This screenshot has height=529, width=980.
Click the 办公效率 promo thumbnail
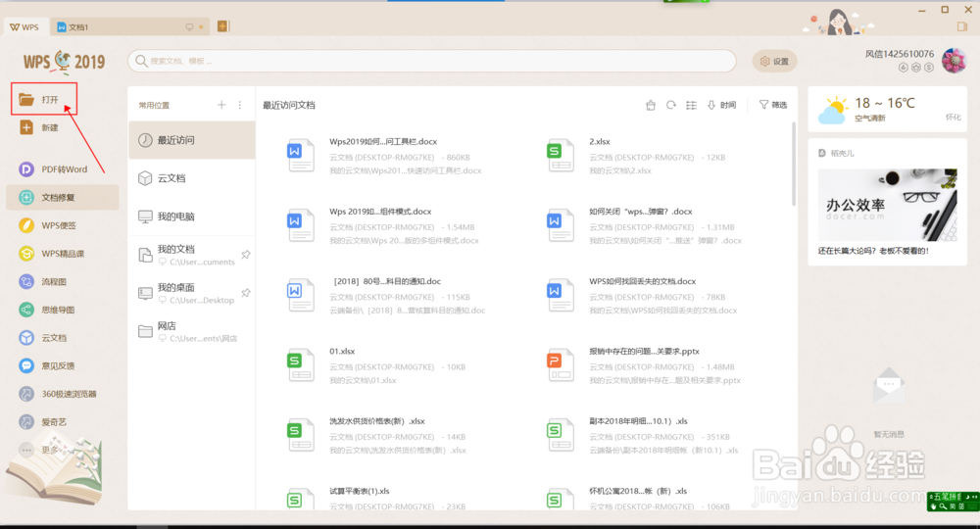(888, 204)
